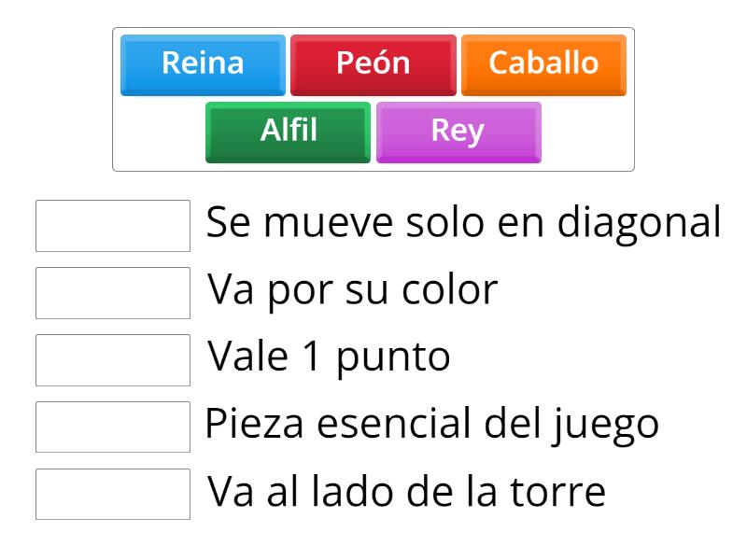Image resolution: width=747 pixels, height=560 pixels.
Task: Select the 'Va al lado de la torre' clue
Action: 406,494
